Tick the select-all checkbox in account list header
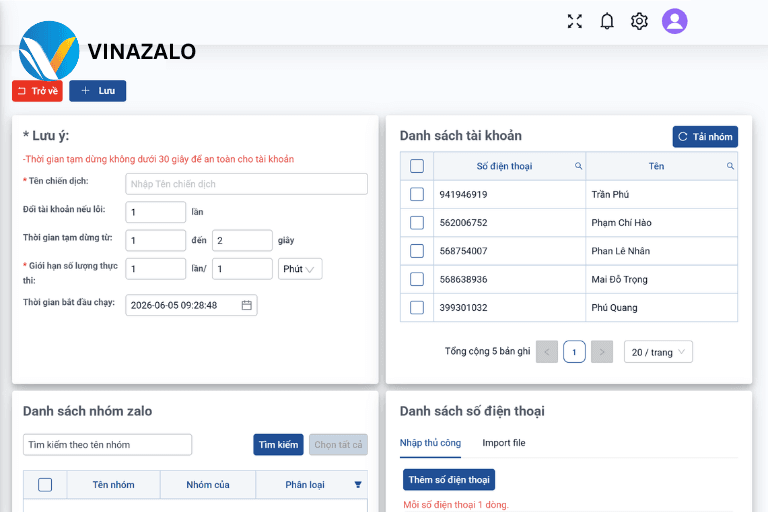 [x=417, y=166]
